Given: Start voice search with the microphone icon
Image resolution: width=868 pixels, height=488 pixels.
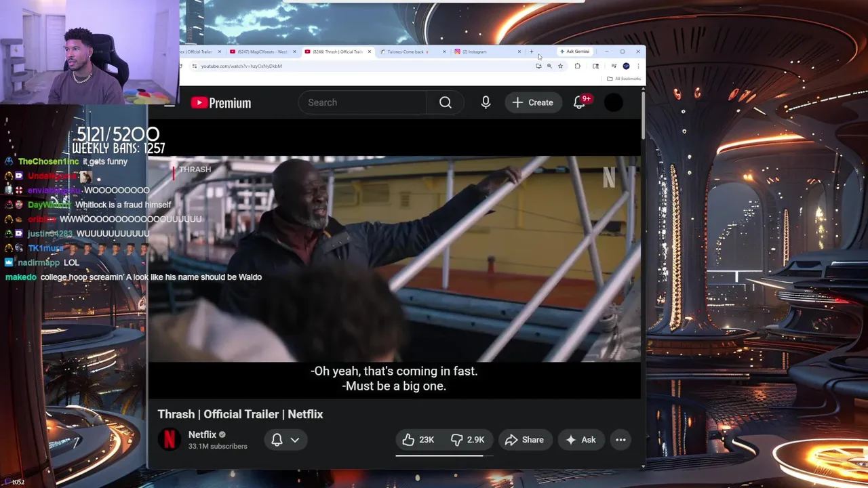Looking at the screenshot, I should click(486, 102).
